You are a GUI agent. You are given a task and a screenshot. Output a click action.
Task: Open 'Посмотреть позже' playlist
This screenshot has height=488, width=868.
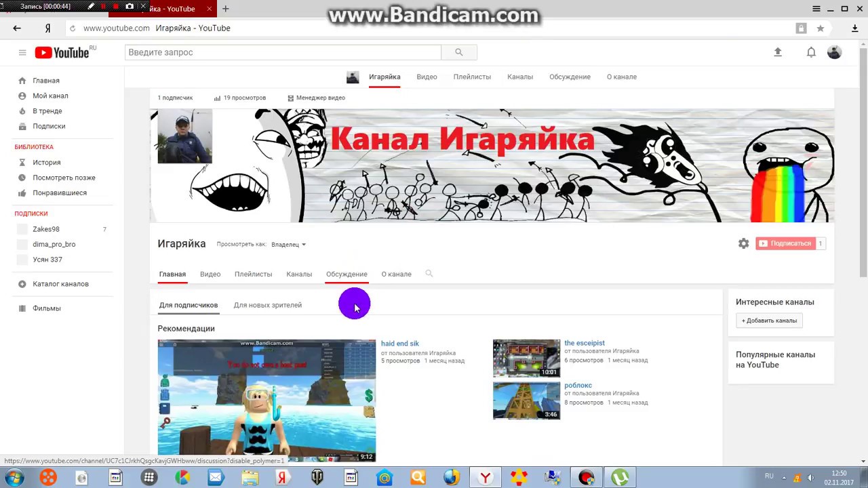(64, 178)
